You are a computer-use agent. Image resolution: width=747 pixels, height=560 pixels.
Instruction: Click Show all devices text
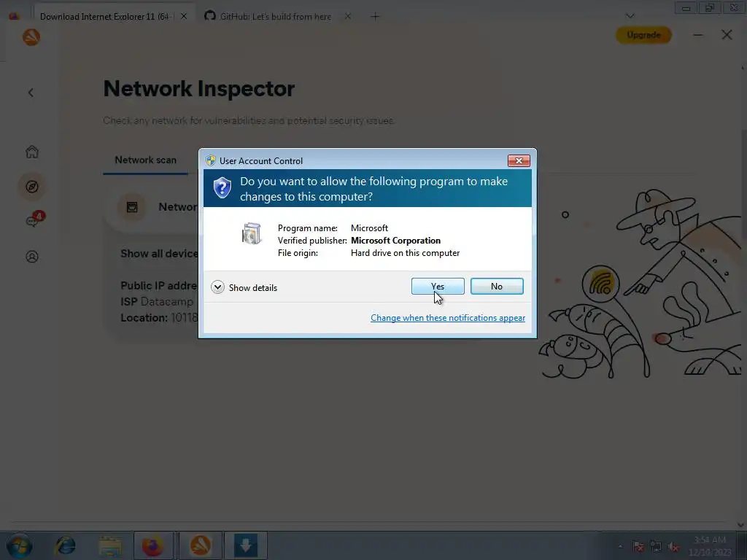click(x=159, y=253)
